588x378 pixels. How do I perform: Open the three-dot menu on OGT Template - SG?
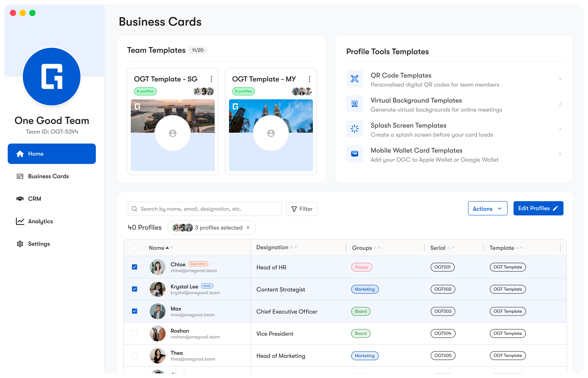pos(211,79)
